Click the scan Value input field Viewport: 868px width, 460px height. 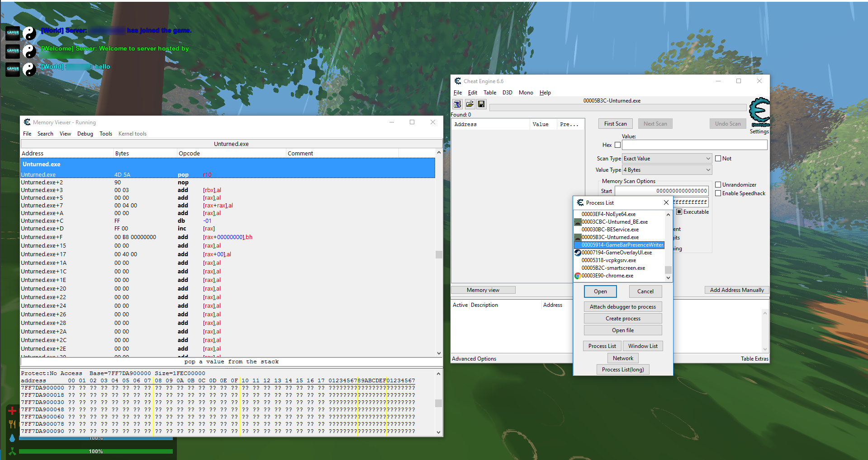click(694, 145)
